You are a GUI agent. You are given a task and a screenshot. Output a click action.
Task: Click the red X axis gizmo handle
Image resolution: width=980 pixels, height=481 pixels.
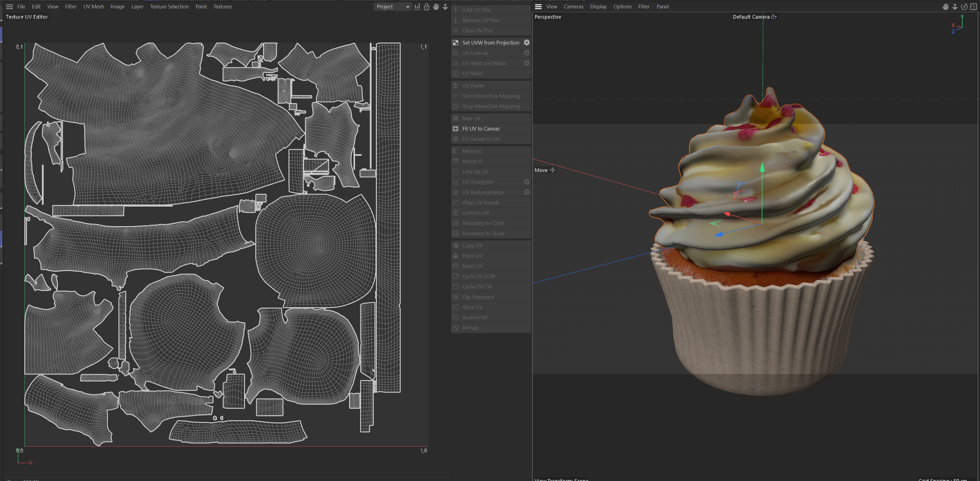pos(727,214)
